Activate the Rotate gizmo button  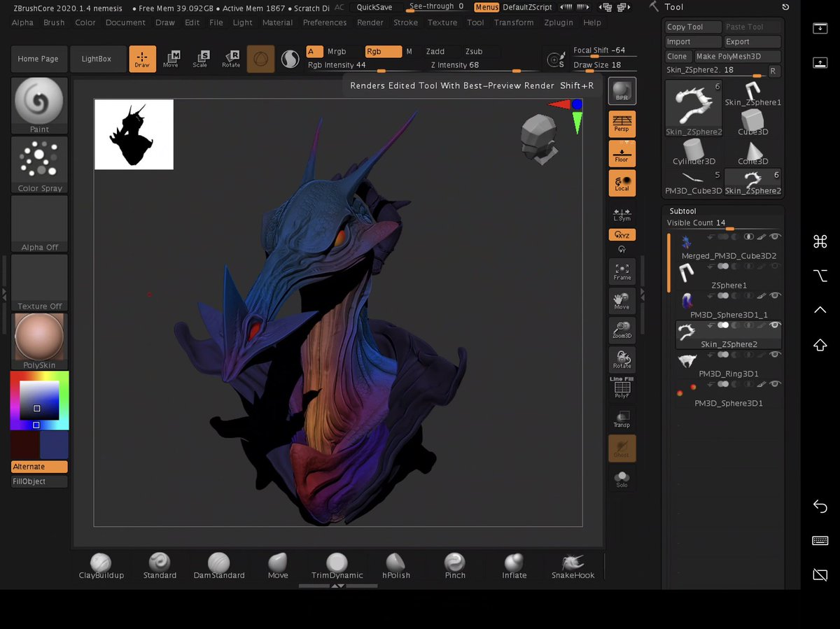pyautogui.click(x=231, y=59)
